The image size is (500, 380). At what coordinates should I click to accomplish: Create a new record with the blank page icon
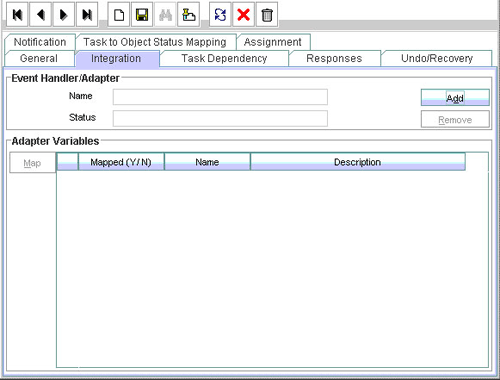coord(119,15)
